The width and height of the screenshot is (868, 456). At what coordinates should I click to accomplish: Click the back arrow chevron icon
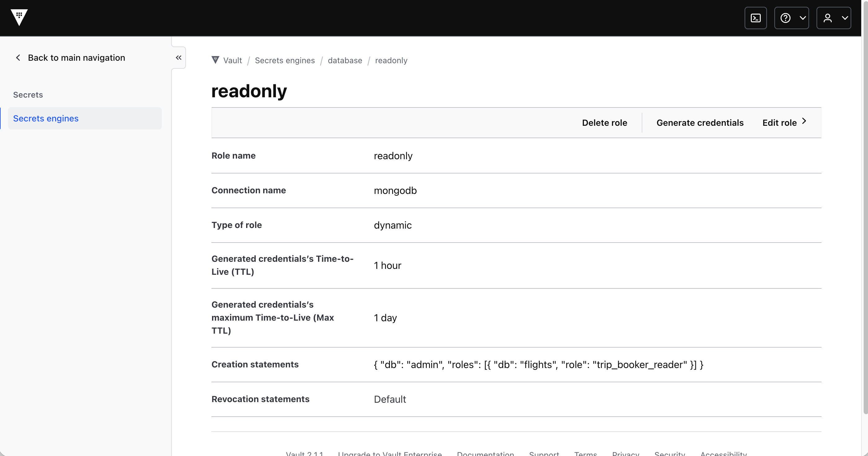(x=18, y=58)
